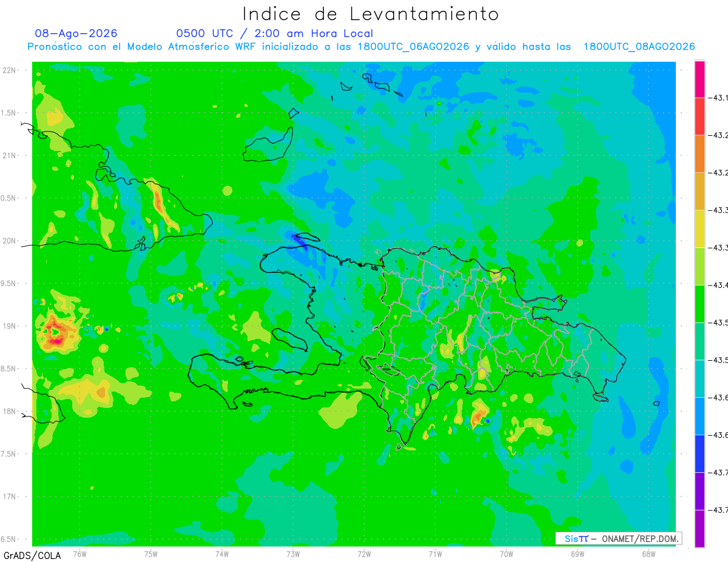Click the '-43.4' colorbar value
Image resolution: width=728 pixels, height=562 pixels.
pyautogui.click(x=719, y=285)
